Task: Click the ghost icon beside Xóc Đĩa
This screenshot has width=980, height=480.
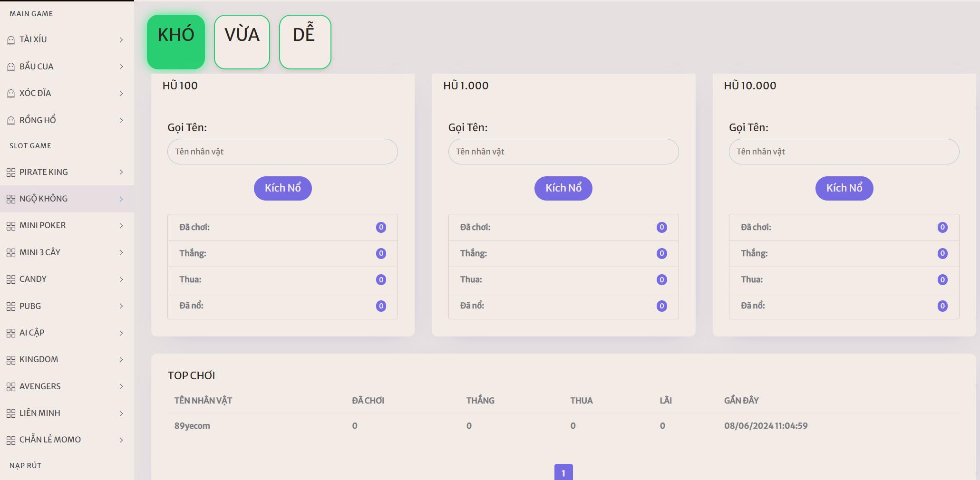Action: pyautogui.click(x=11, y=94)
